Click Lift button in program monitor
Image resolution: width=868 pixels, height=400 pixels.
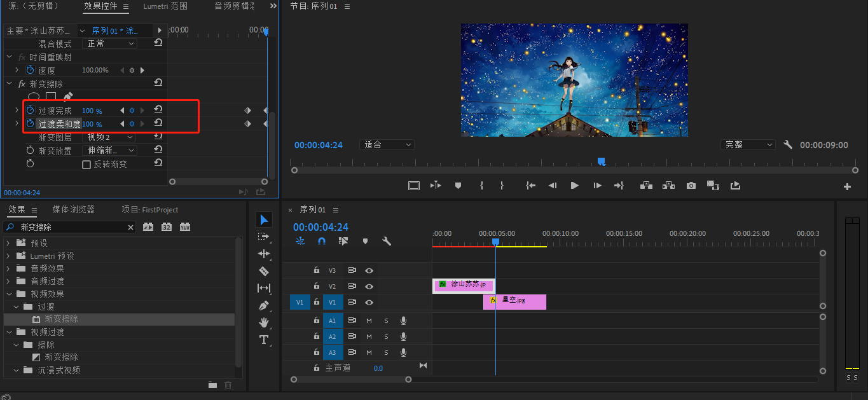[647, 186]
